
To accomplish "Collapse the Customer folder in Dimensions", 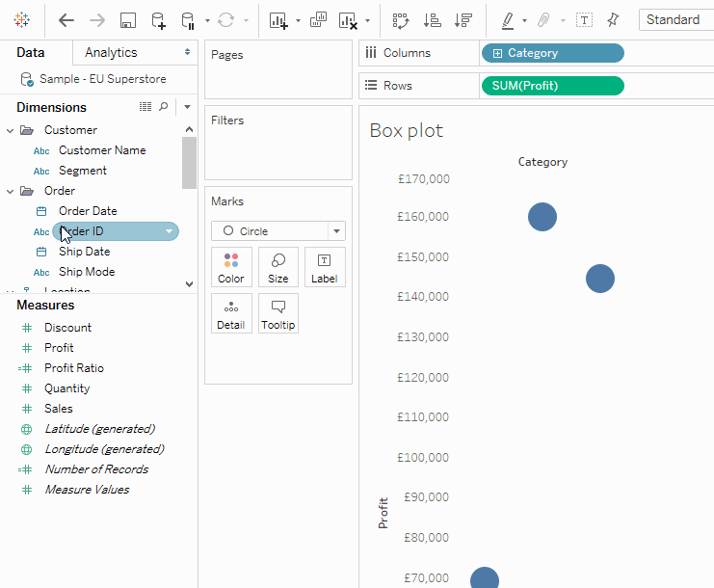I will pos(11,130).
